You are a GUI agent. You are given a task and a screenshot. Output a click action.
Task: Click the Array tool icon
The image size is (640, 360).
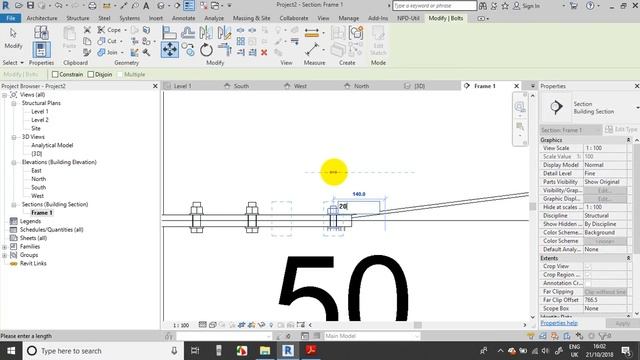241,41
